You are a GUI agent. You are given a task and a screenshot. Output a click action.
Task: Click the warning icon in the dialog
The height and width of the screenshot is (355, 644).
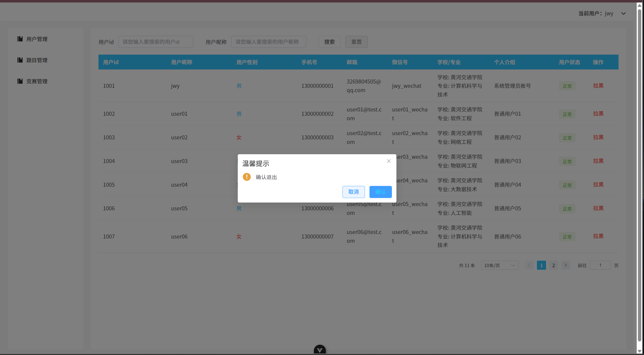point(246,177)
